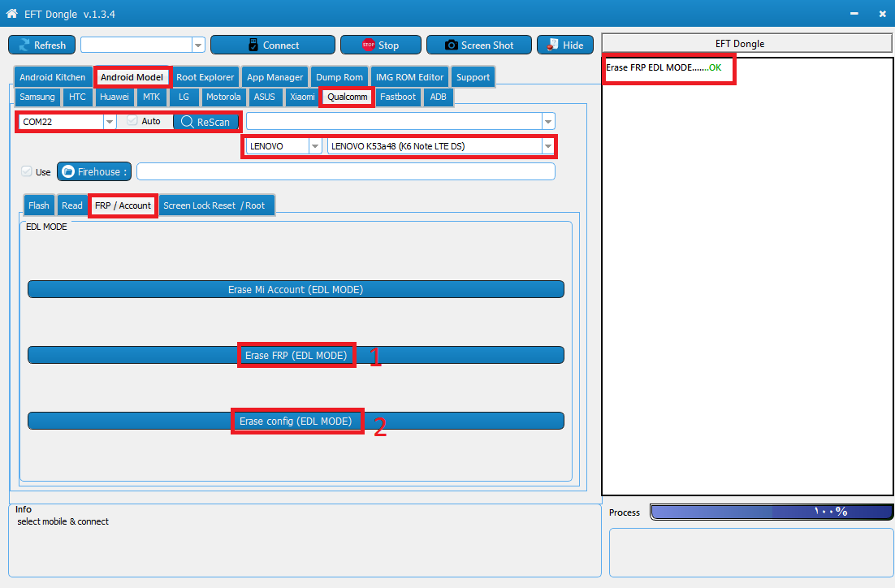The image size is (895, 588).
Task: Click the Refresh arrows icon
Action: (24, 45)
